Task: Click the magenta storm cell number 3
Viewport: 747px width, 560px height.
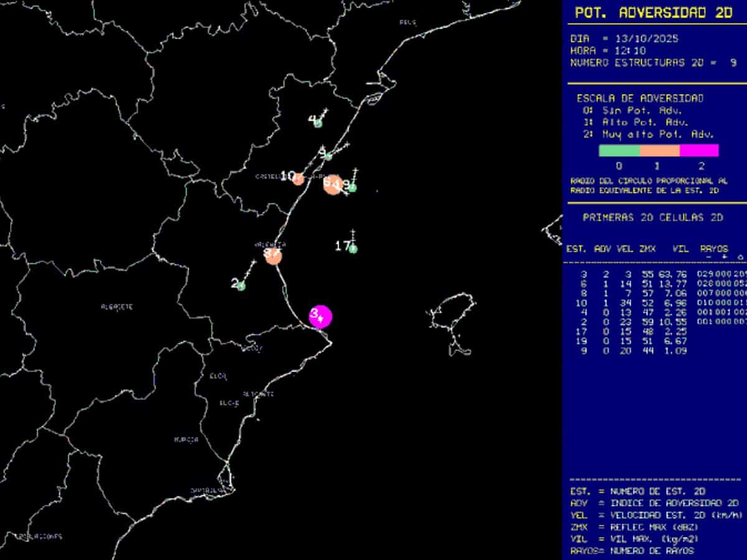Action: tap(320, 316)
